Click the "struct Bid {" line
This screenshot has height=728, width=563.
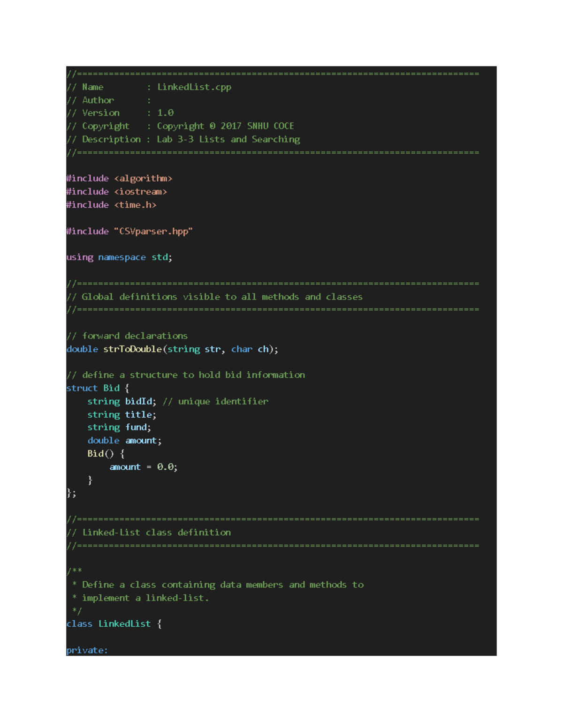(x=98, y=388)
